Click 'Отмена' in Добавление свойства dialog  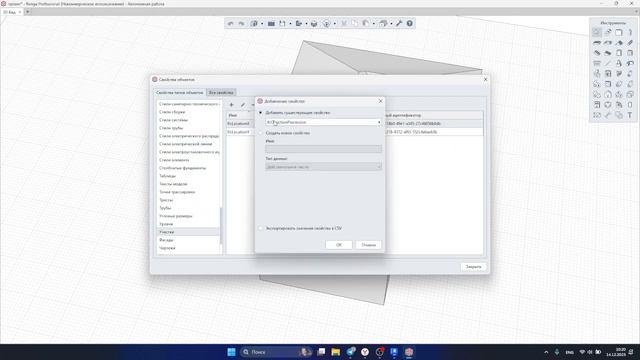[x=369, y=245]
